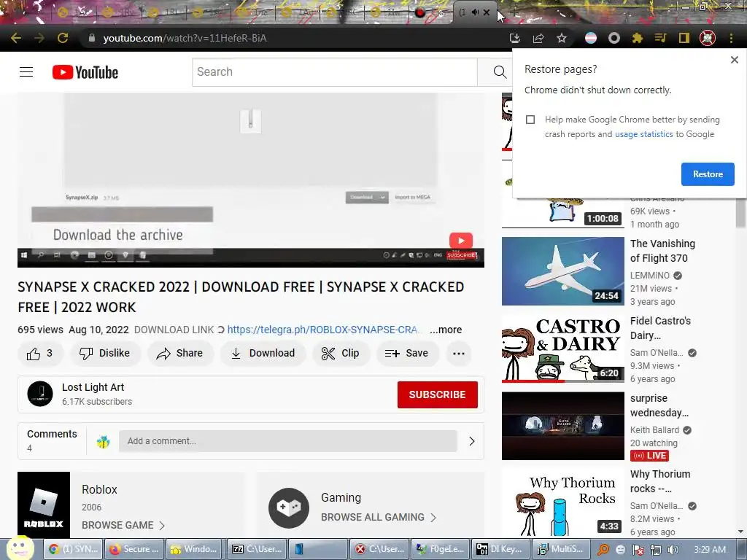The width and height of the screenshot is (747, 560).
Task: Switch to Chrome taskbar item (1) SYN...
Action: [74, 549]
